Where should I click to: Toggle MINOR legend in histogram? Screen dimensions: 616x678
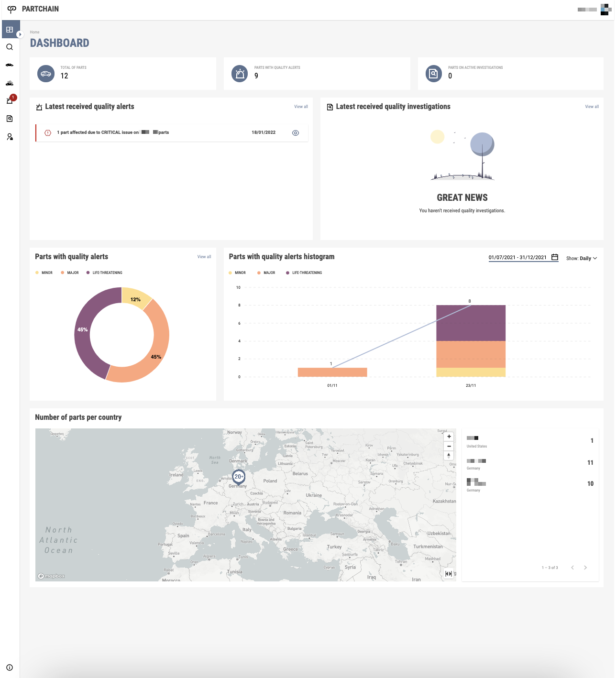(x=237, y=273)
